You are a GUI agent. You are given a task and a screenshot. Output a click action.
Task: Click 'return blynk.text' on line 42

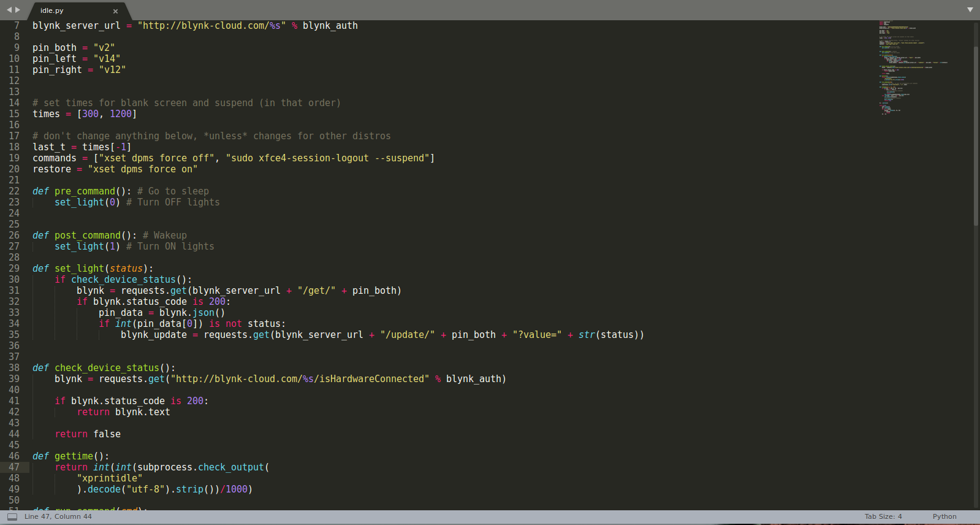point(123,412)
